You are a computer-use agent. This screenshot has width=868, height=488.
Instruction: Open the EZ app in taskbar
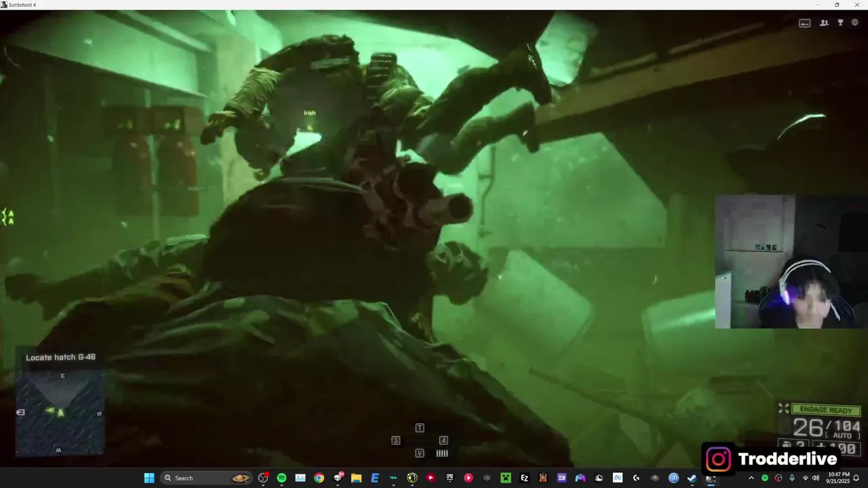click(x=524, y=478)
